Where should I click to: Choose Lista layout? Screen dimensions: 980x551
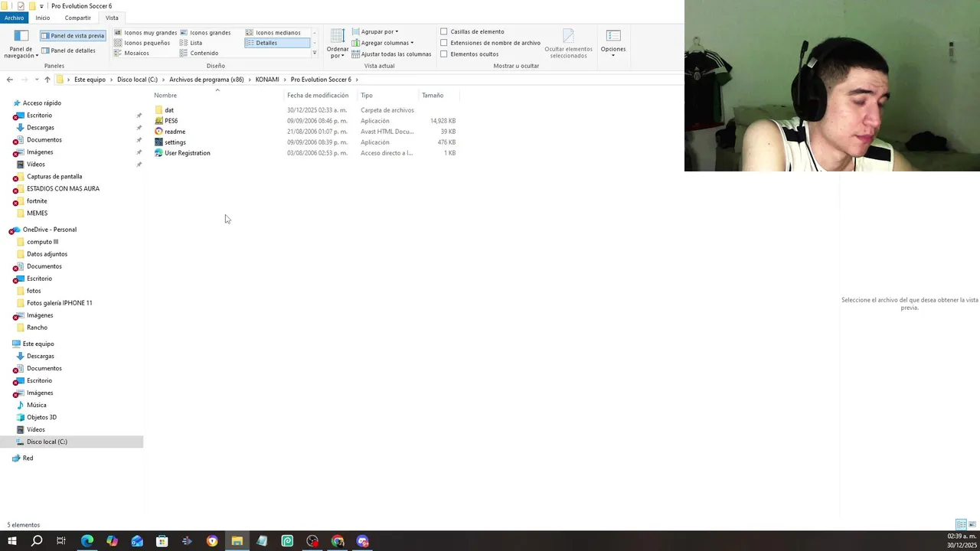click(191, 43)
